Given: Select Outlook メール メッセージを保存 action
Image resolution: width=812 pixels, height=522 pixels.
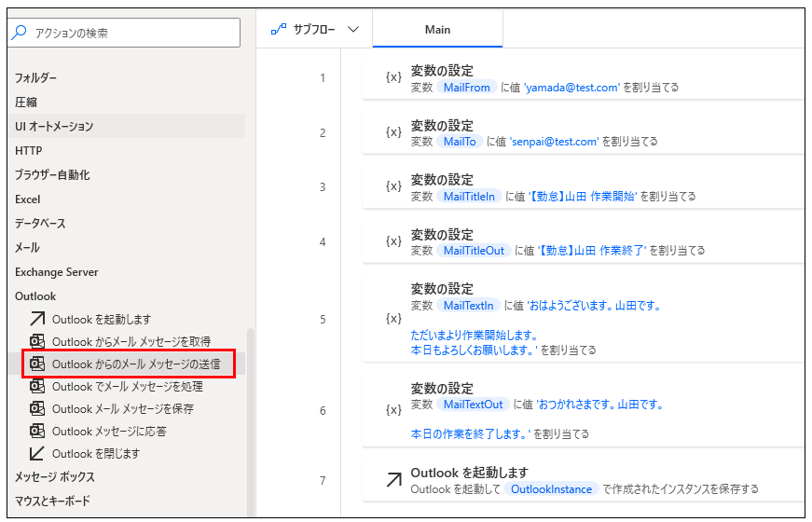Looking at the screenshot, I should (123, 409).
